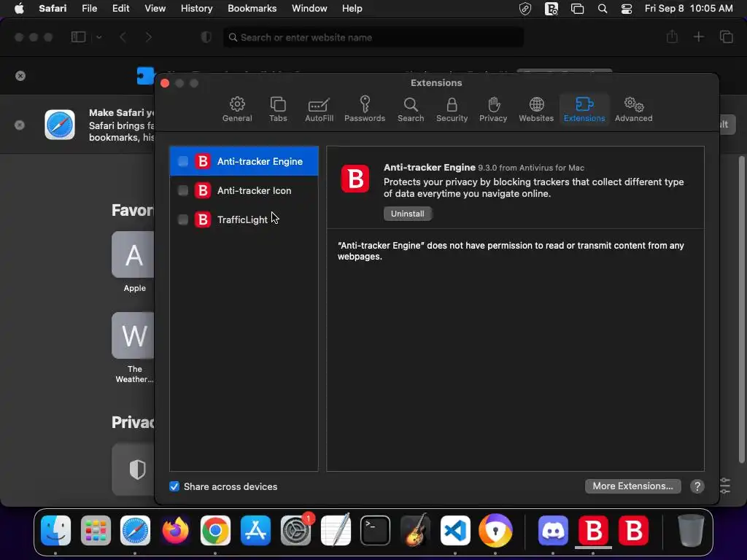Image resolution: width=747 pixels, height=560 pixels.
Task: Open Discord from the Dock
Action: click(x=553, y=531)
